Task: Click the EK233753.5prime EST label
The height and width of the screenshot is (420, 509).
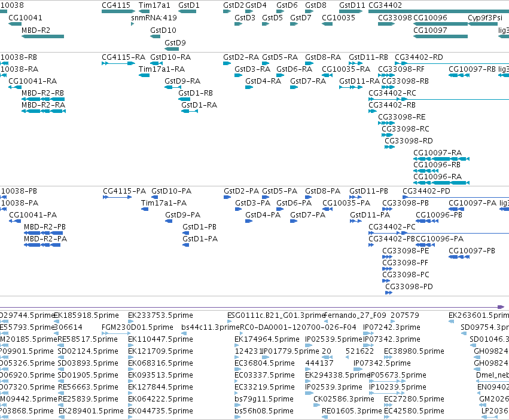Action: 160,315
